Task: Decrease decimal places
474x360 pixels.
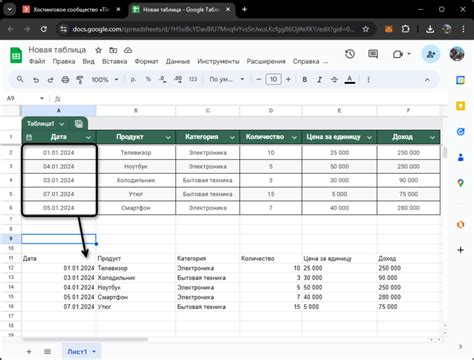Action: tap(163, 79)
